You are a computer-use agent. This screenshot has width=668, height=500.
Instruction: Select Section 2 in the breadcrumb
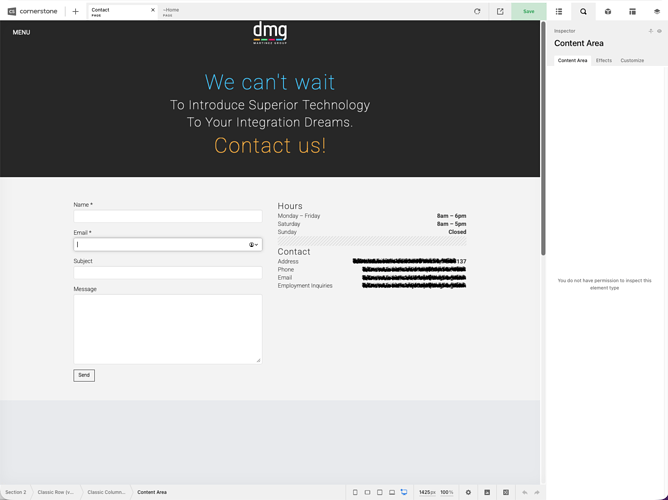point(16,492)
